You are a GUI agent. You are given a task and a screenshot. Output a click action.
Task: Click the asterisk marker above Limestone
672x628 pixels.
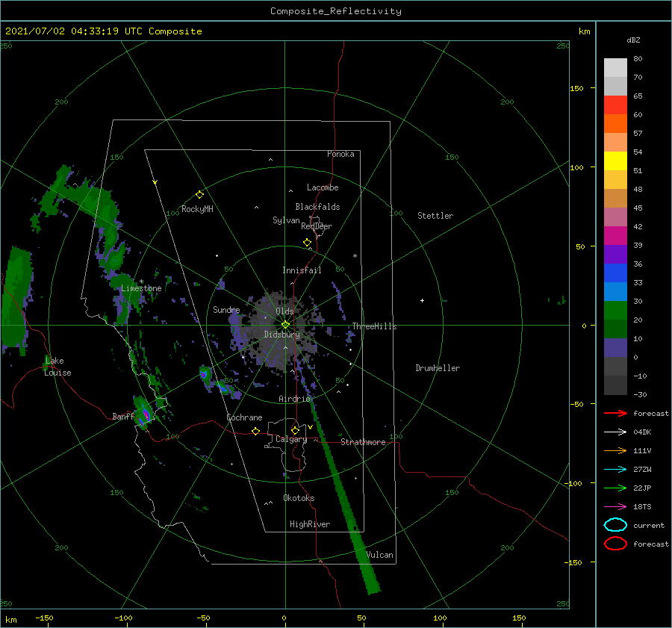point(141,282)
